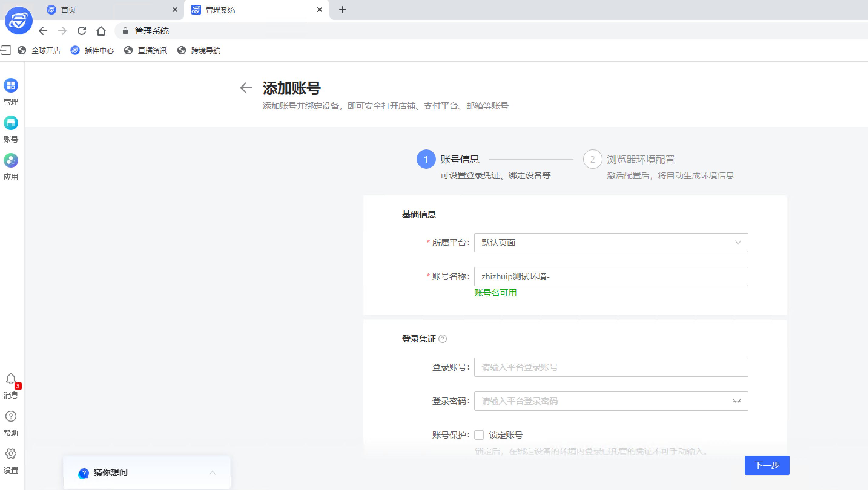Image resolution: width=868 pixels, height=490 pixels.
Task: Open the 直播资讯 bookmark
Action: [146, 51]
